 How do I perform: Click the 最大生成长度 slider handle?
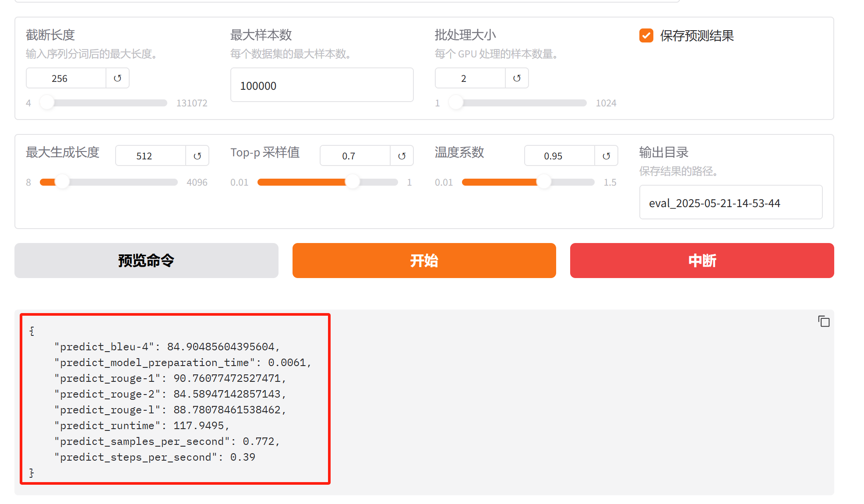62,182
